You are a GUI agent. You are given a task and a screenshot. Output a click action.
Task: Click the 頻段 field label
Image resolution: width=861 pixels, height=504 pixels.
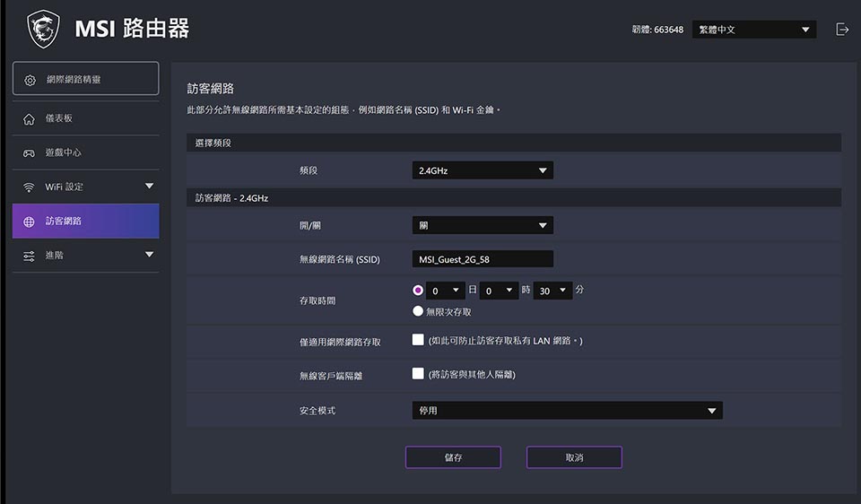(x=309, y=170)
